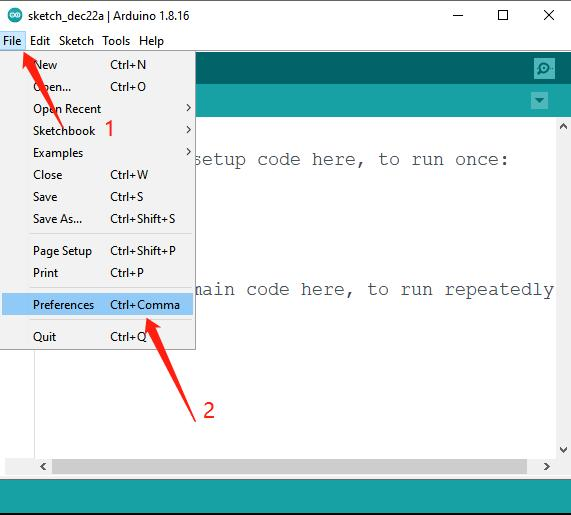Quit Arduino via the Quit entry
Image resolution: width=571 pixels, height=515 pixels.
[98, 337]
